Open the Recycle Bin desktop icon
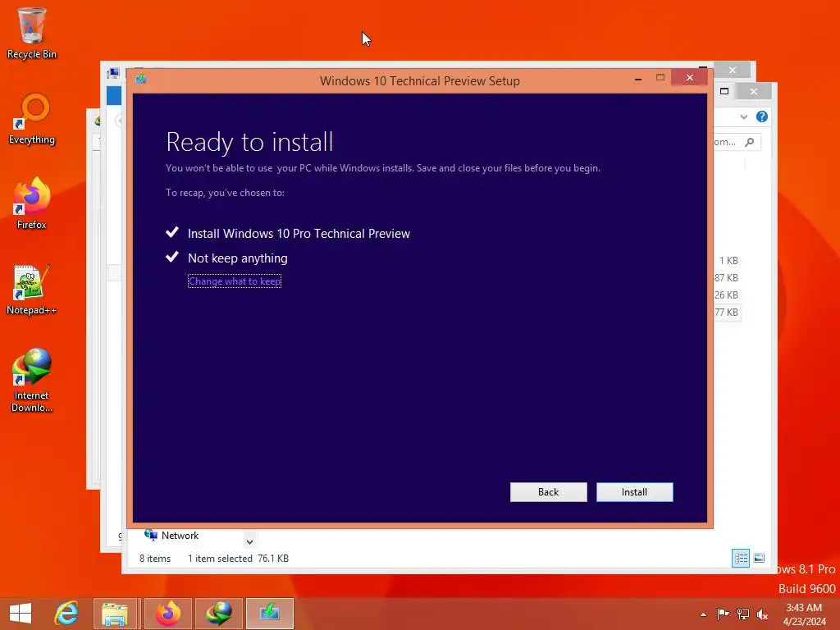The width and height of the screenshot is (840, 630). pos(32,33)
